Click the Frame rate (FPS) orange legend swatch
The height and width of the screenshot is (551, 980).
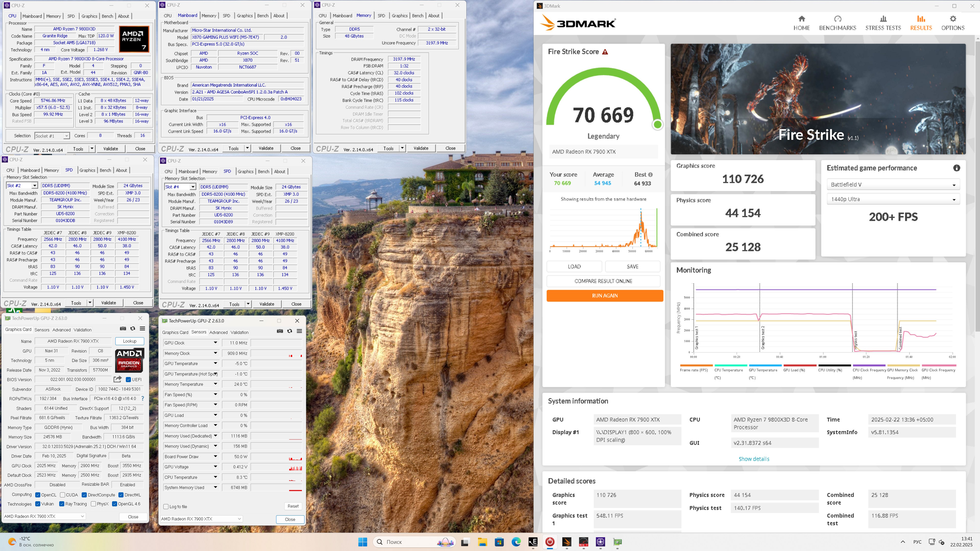[x=696, y=366]
